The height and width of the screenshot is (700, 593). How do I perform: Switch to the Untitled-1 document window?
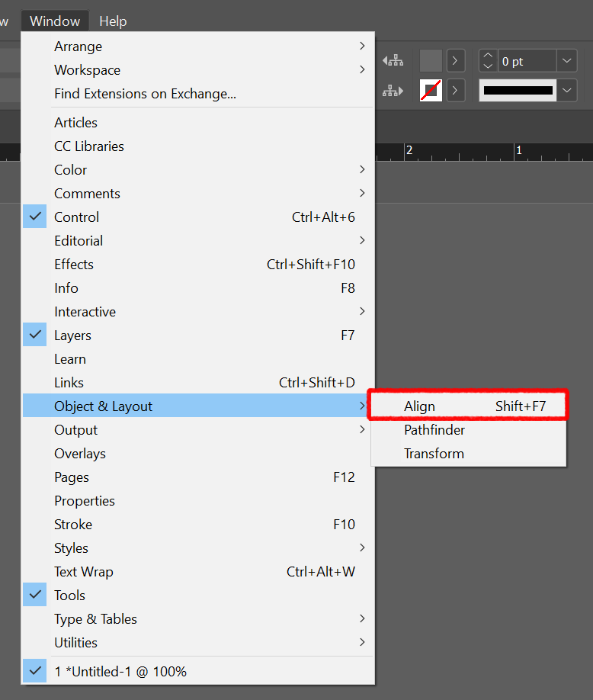tap(199, 672)
